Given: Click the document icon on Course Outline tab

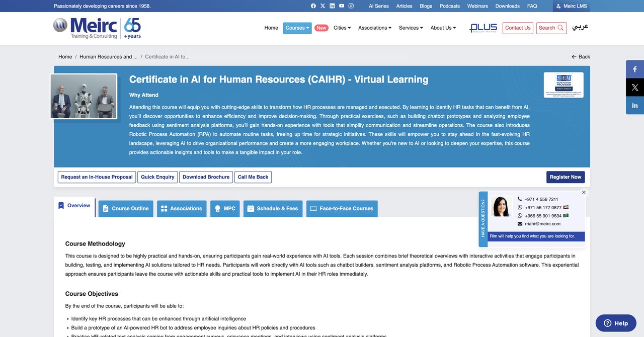Looking at the screenshot, I should [x=106, y=209].
